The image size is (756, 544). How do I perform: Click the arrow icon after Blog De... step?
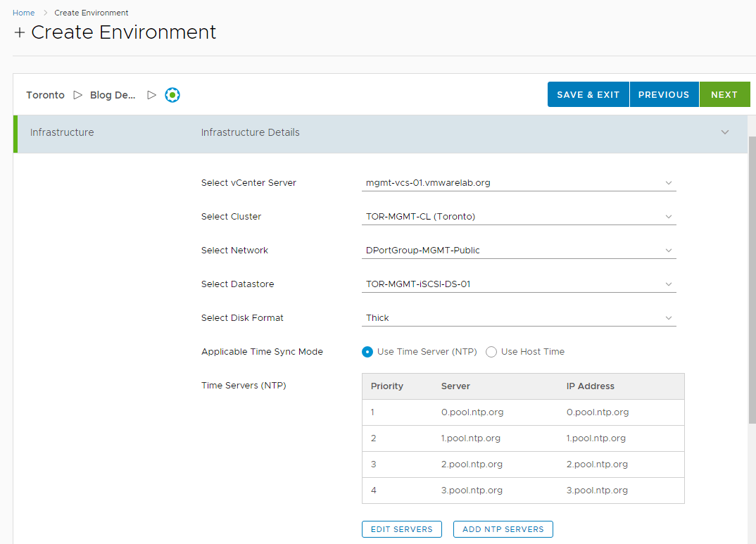151,95
